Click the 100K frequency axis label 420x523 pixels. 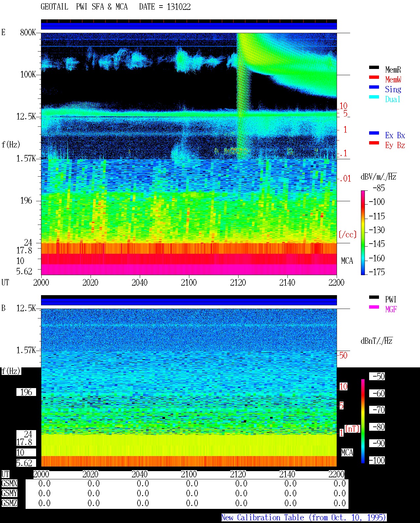coord(28,75)
